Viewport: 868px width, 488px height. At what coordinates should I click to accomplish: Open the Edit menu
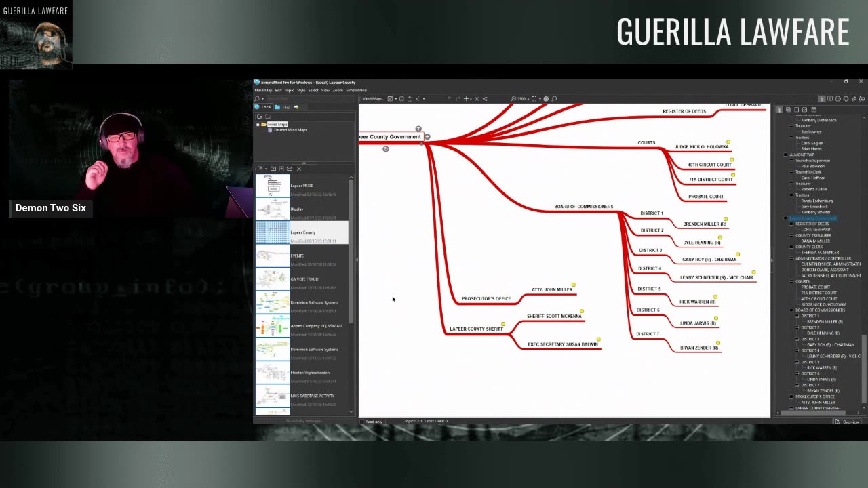coord(278,90)
